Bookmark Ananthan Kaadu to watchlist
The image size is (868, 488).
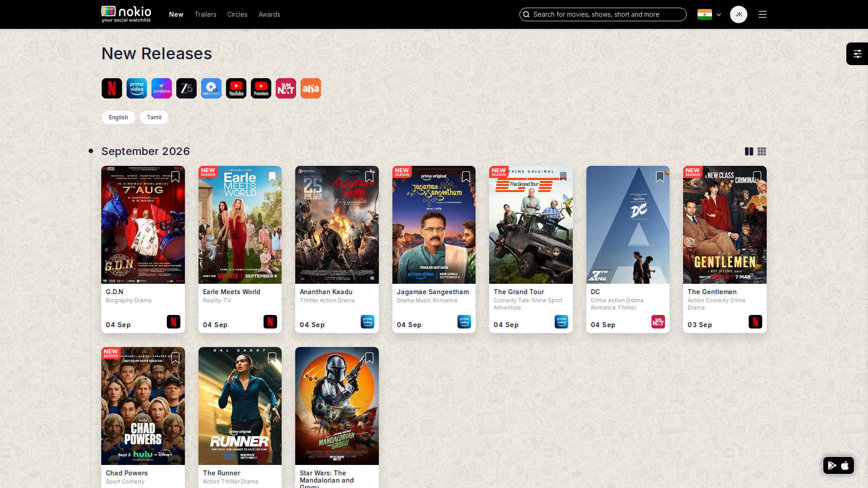coord(369,177)
